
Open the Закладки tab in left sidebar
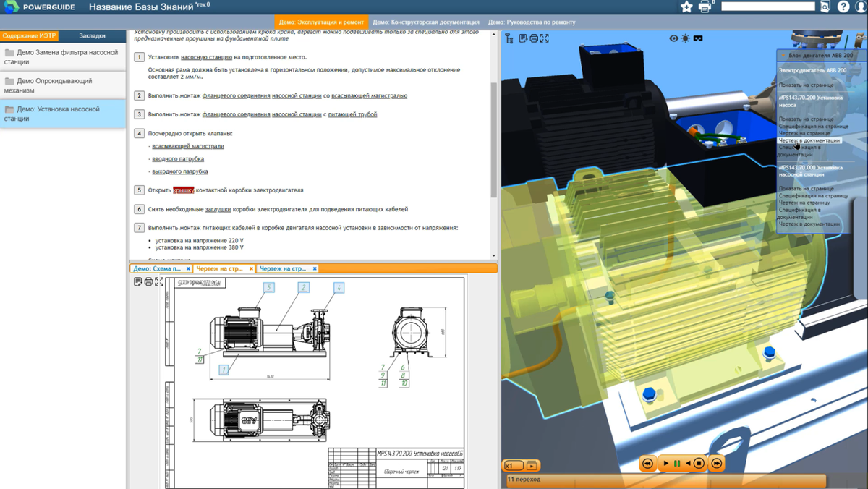tap(92, 35)
